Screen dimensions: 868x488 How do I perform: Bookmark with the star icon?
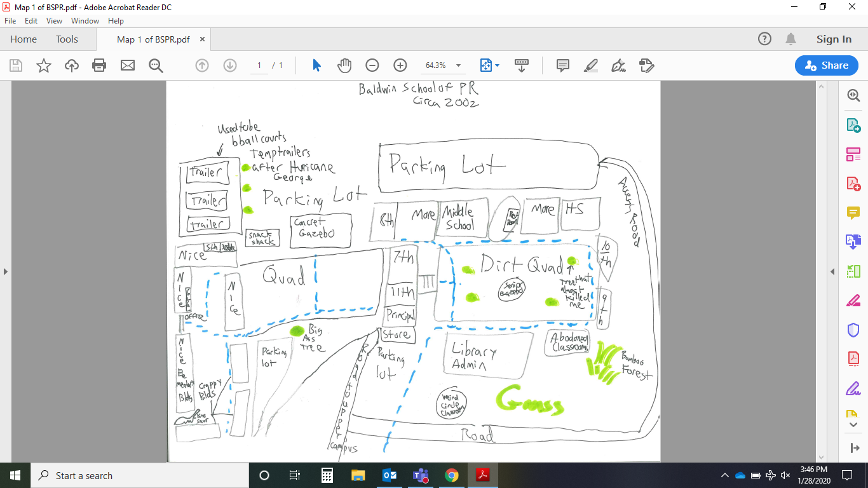[44, 65]
